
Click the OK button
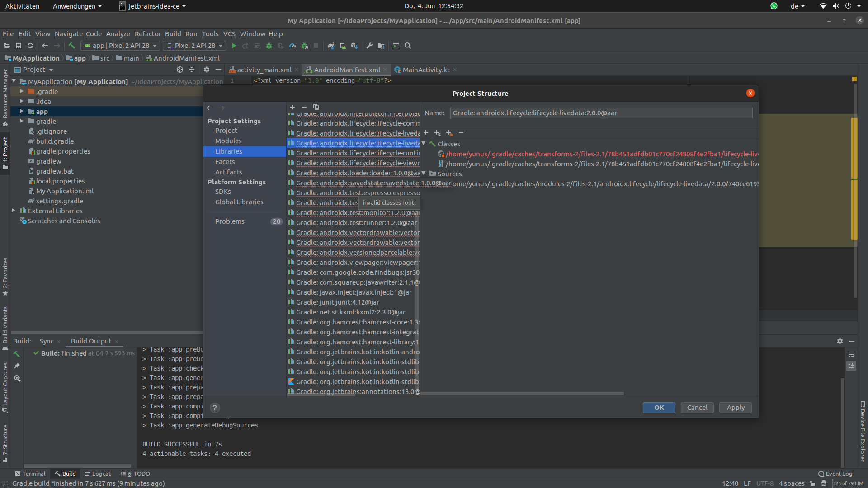(x=659, y=408)
